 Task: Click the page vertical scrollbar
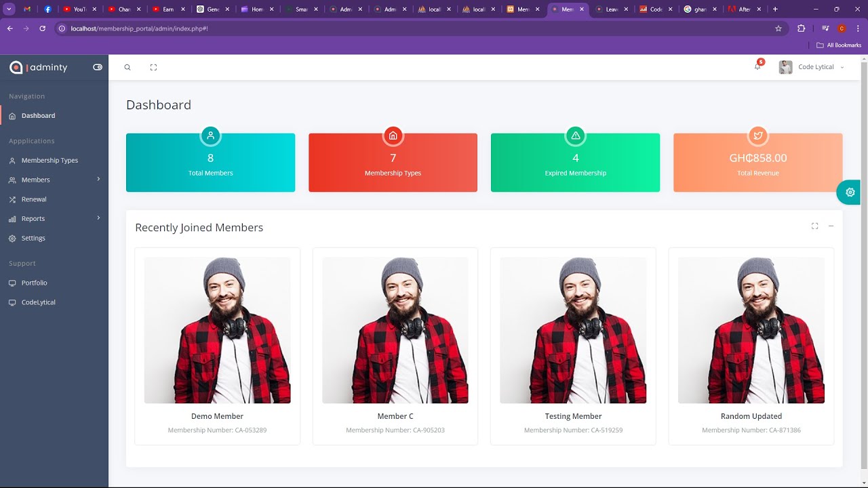[864, 271]
